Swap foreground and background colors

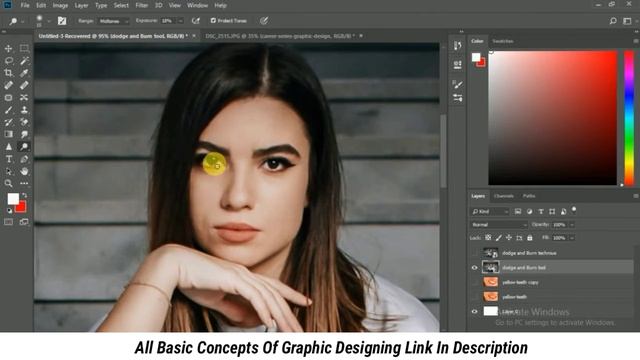[24, 195]
